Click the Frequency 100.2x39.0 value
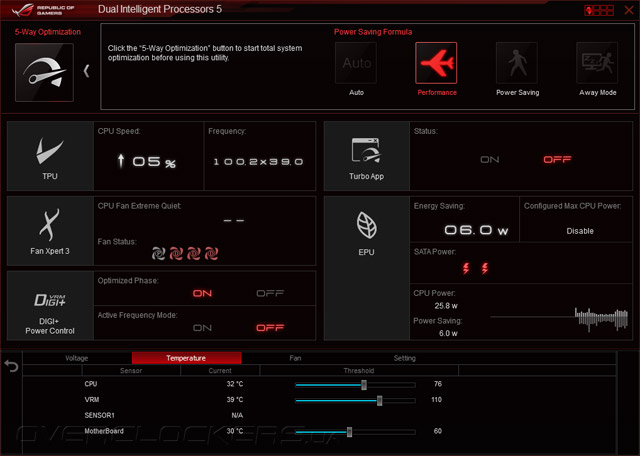 click(258, 162)
